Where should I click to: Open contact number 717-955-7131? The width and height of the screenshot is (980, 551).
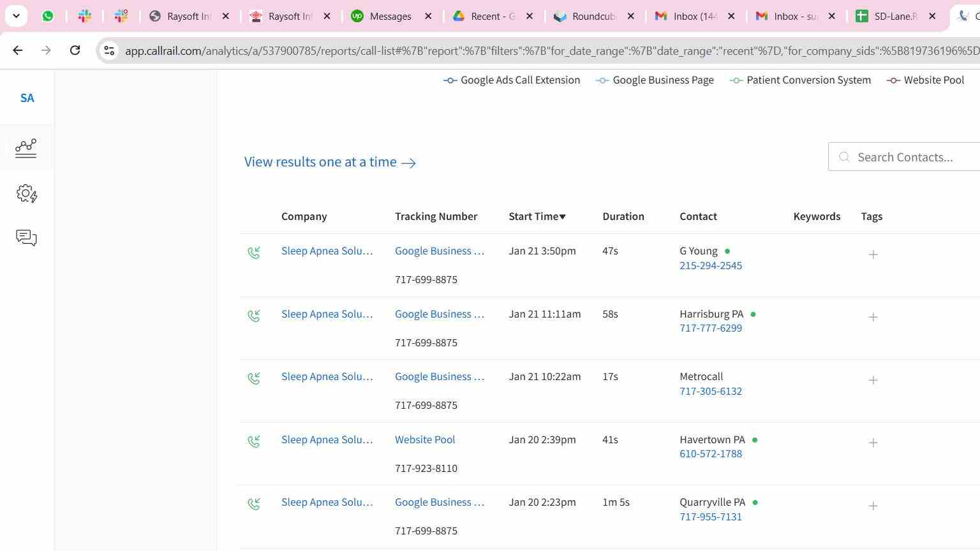click(711, 517)
